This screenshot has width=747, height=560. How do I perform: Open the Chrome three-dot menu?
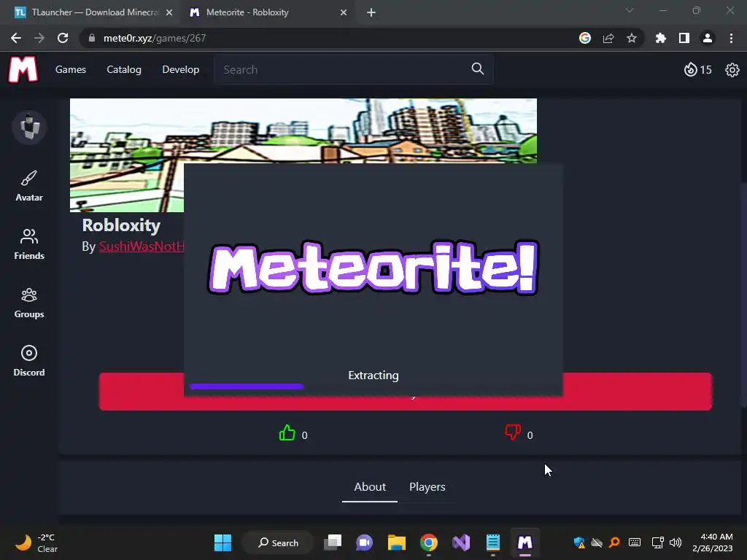(x=731, y=38)
